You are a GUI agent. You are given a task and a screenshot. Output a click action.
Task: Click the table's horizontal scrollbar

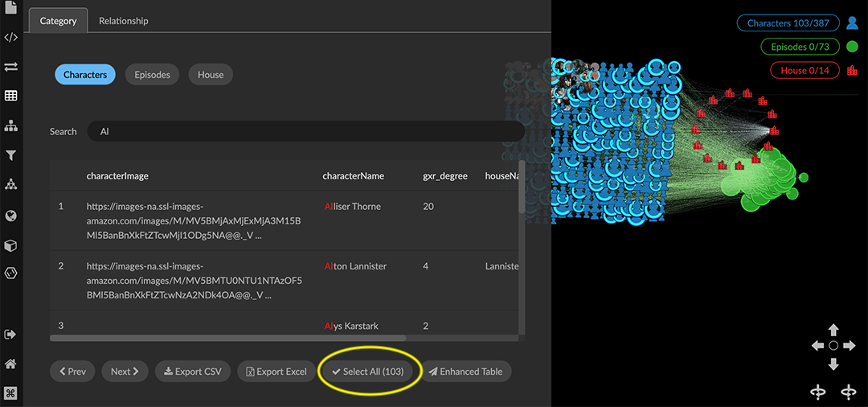(x=228, y=338)
